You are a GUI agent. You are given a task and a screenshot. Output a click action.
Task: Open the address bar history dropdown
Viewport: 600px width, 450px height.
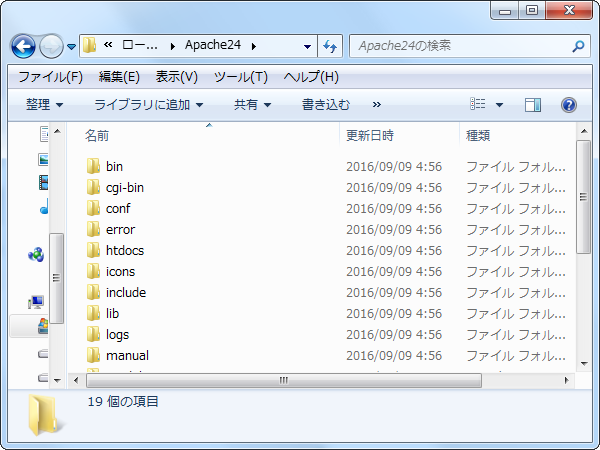[307, 47]
